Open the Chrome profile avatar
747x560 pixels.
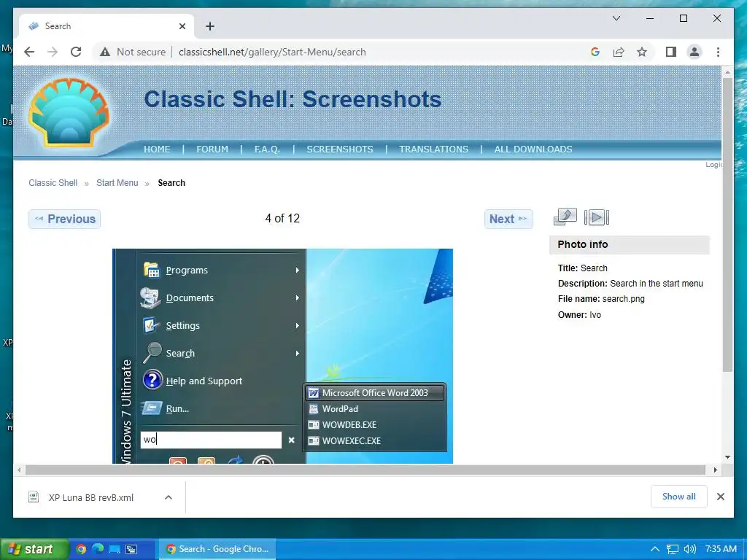[694, 52]
